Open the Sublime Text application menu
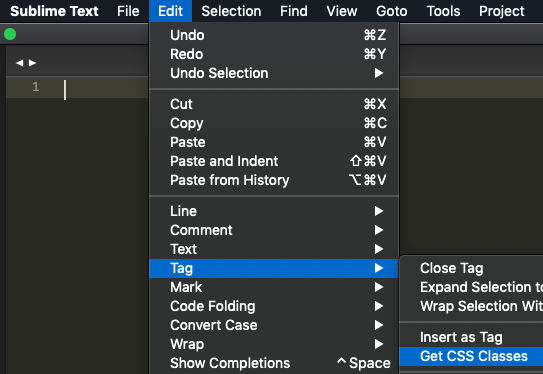Viewport: 543px width, 374px height. (x=54, y=11)
